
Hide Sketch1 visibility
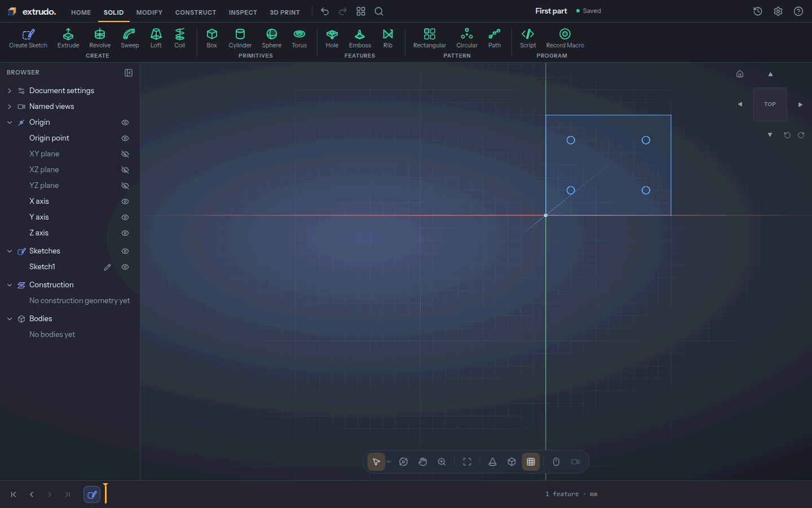(x=125, y=267)
